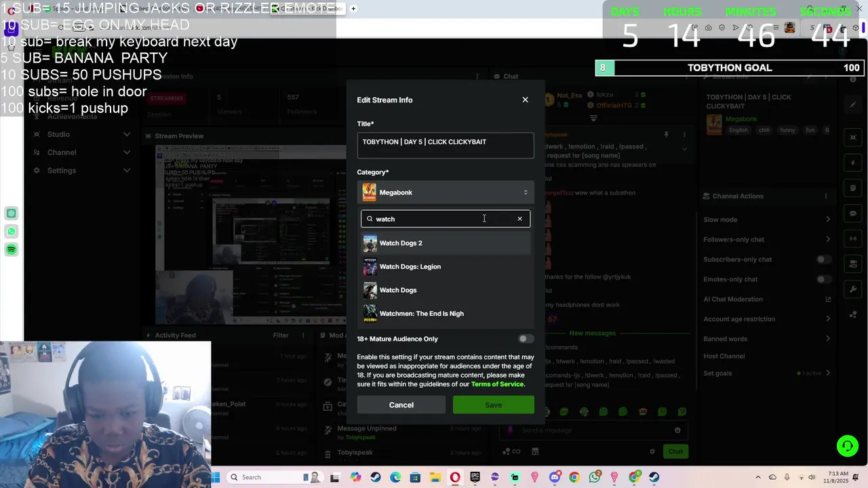Clear the category search field
Screen dimensions: 868x488
tap(520, 219)
